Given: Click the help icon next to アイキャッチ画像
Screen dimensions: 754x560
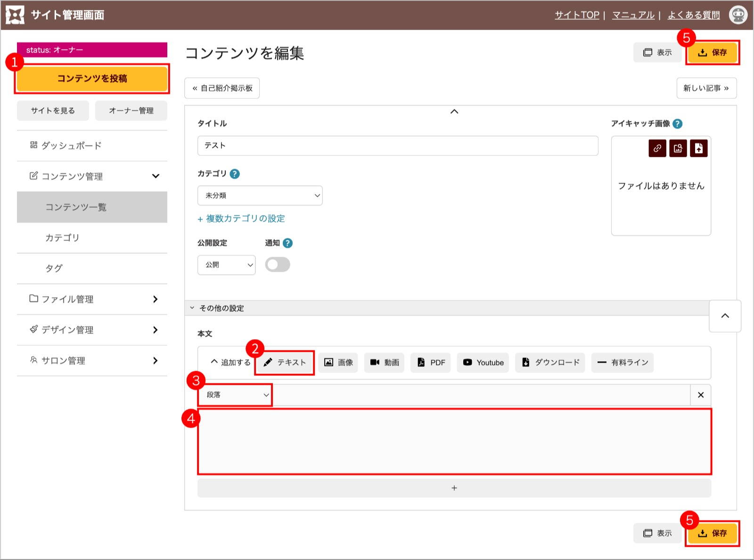Looking at the screenshot, I should click(677, 123).
